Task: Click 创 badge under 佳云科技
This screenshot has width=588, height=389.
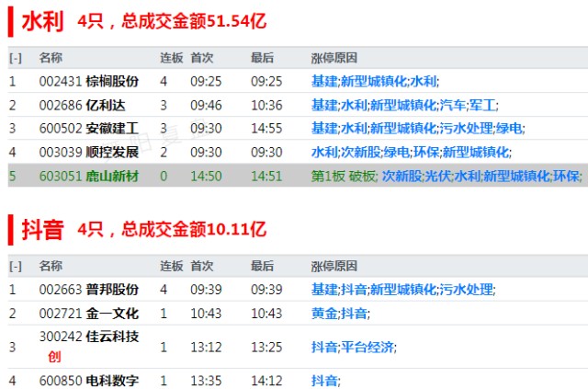Action: click(x=54, y=356)
